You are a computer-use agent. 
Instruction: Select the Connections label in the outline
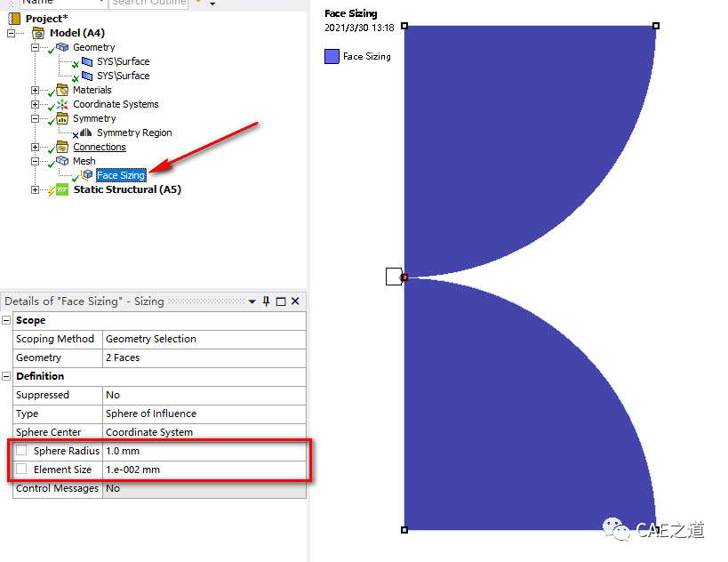tap(100, 147)
